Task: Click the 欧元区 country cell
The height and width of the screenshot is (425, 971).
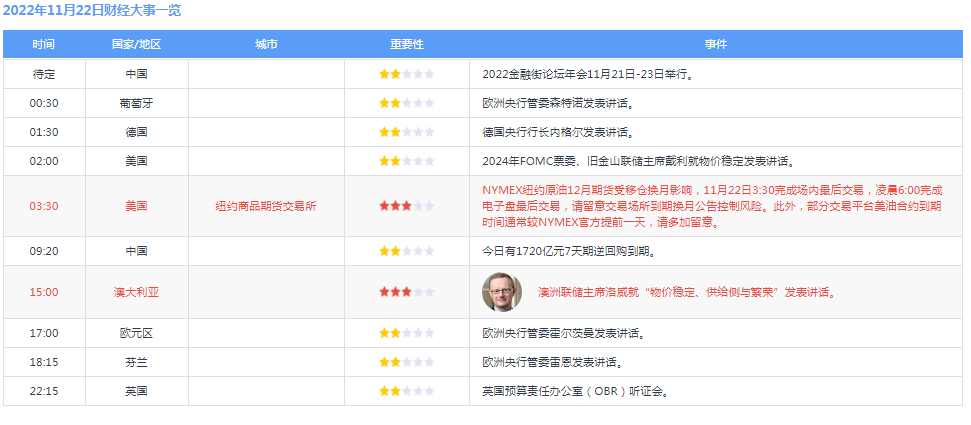Action: (136, 333)
